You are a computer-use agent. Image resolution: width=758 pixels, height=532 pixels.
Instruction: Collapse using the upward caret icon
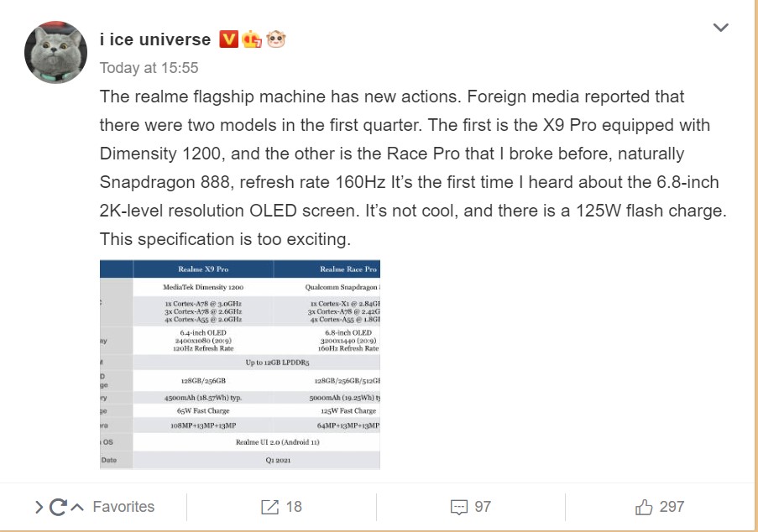[x=77, y=507]
